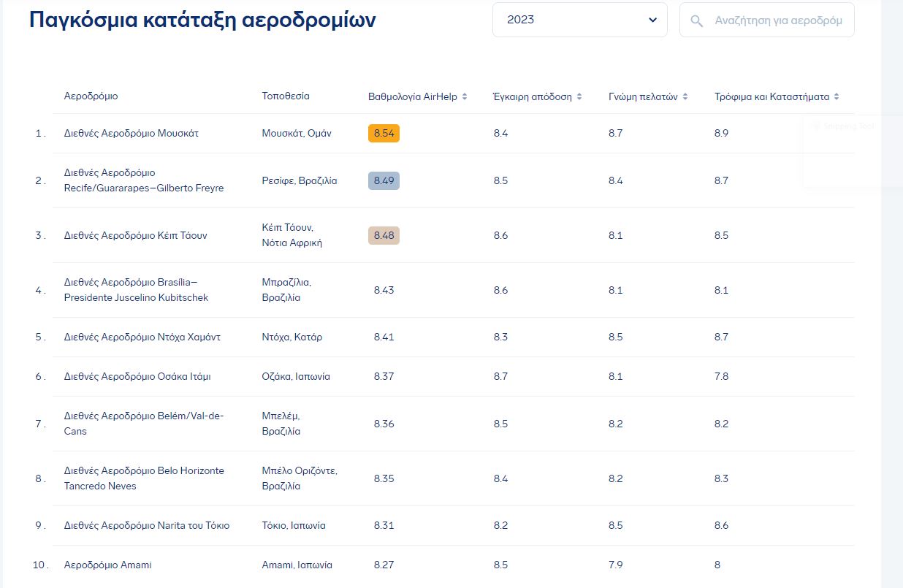Click the orange 8.54 score badge

(x=384, y=134)
